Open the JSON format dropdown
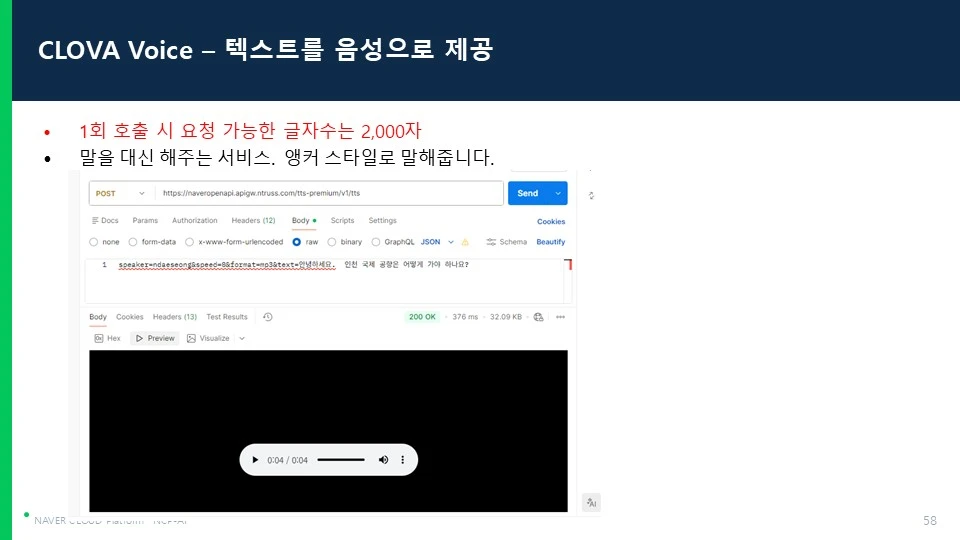960x540 pixels. [437, 242]
